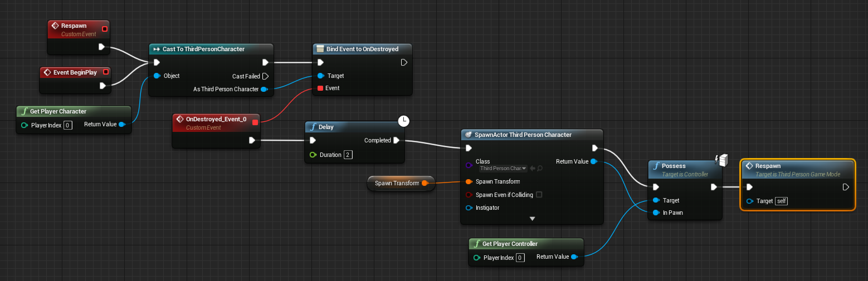Toggle Spawn Even if Colliding checkbox

click(539, 195)
